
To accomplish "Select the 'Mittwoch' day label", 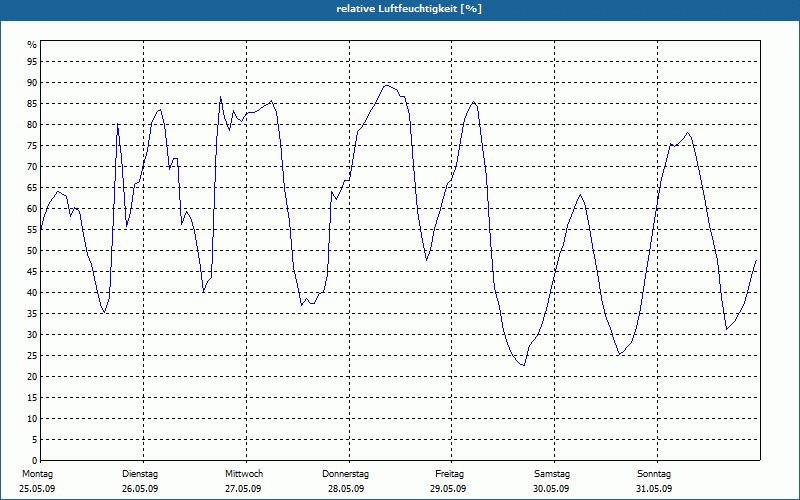I will click(x=244, y=474).
